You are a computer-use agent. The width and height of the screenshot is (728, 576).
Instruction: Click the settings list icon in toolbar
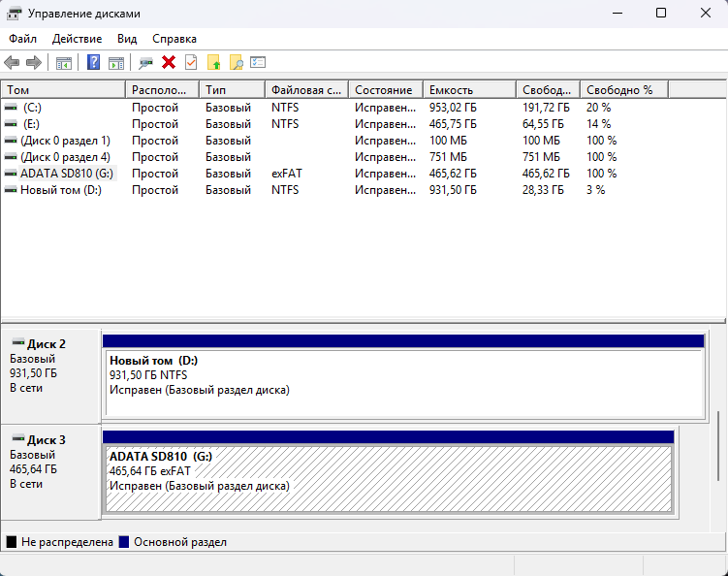[x=258, y=63]
